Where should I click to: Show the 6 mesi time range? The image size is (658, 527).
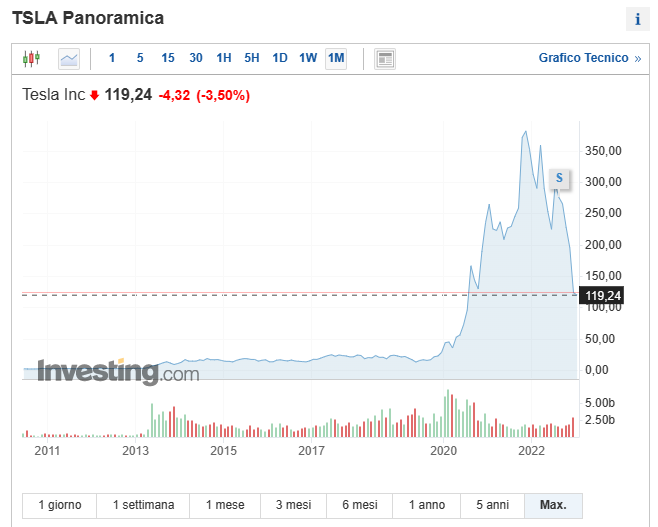(x=359, y=505)
